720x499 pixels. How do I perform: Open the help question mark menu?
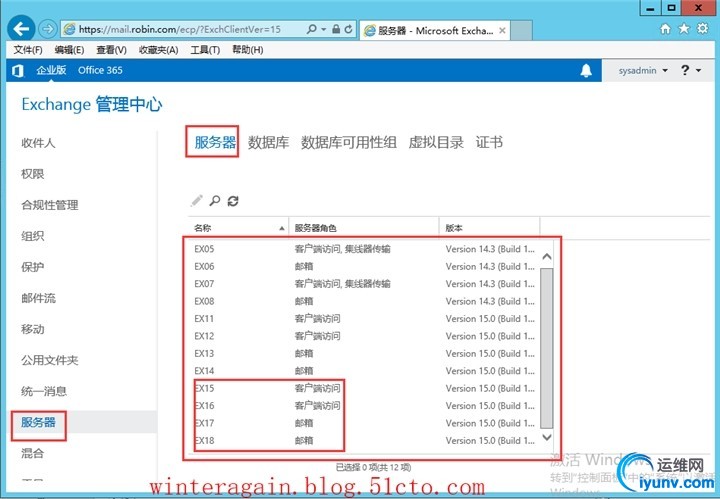tap(691, 70)
